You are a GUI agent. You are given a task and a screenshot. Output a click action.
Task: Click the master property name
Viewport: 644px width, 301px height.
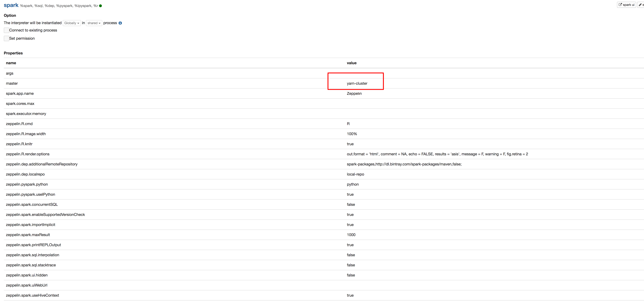[x=12, y=83]
